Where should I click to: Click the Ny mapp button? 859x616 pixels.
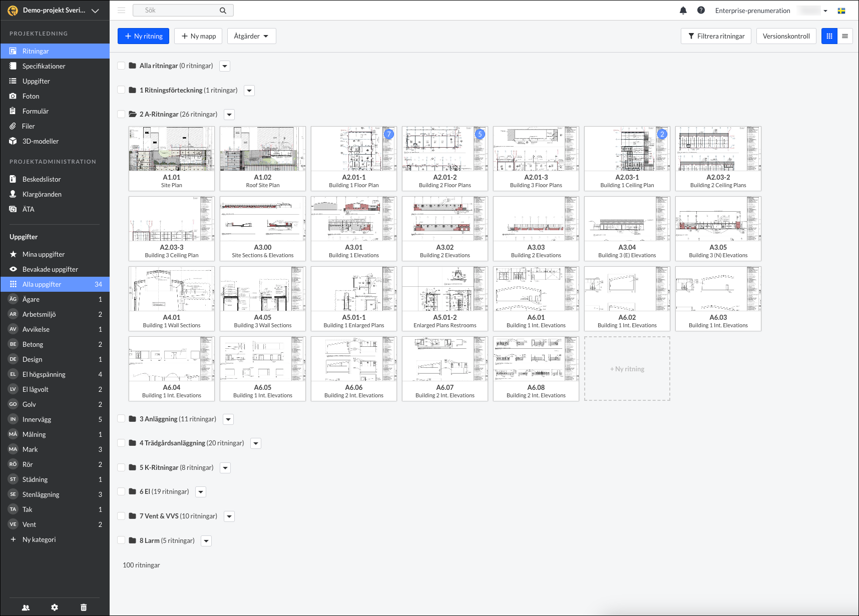pos(198,36)
